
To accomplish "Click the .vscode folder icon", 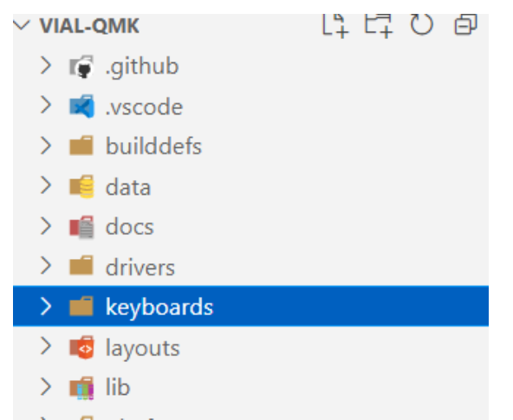I will (x=81, y=107).
